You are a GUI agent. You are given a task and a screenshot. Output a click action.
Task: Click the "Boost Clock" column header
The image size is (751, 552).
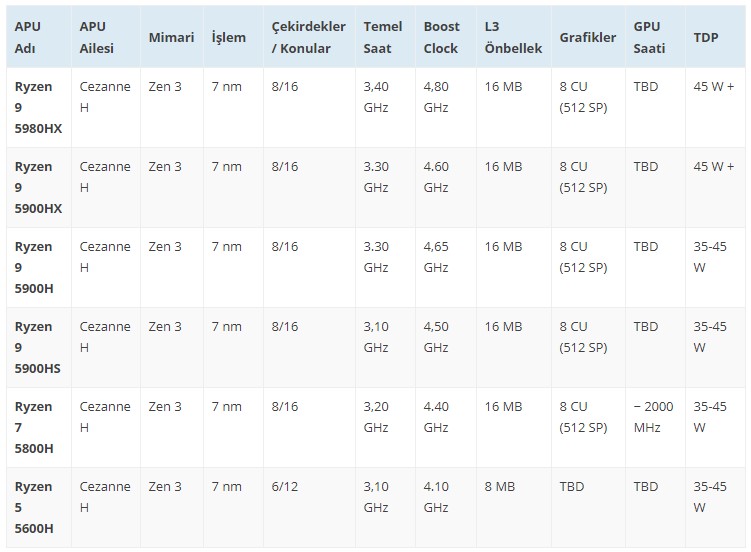[441, 36]
